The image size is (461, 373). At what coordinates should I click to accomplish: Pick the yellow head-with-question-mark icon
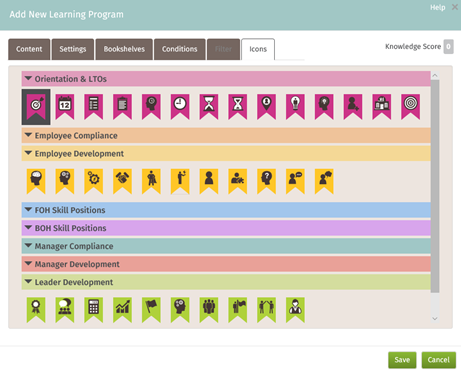click(x=266, y=181)
